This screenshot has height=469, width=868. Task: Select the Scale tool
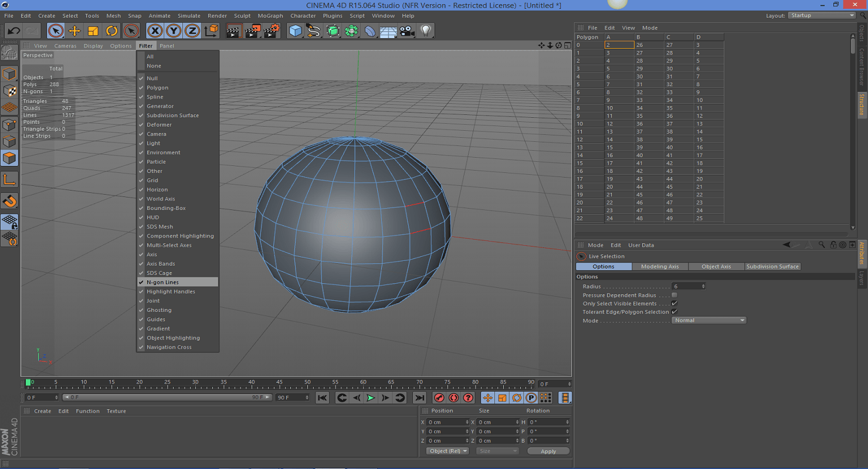pyautogui.click(x=93, y=30)
